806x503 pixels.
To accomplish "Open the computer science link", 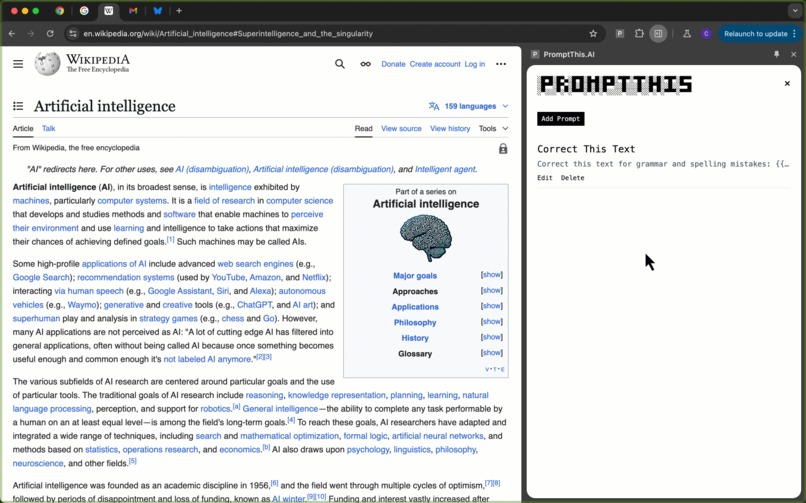I will pyautogui.click(x=300, y=201).
